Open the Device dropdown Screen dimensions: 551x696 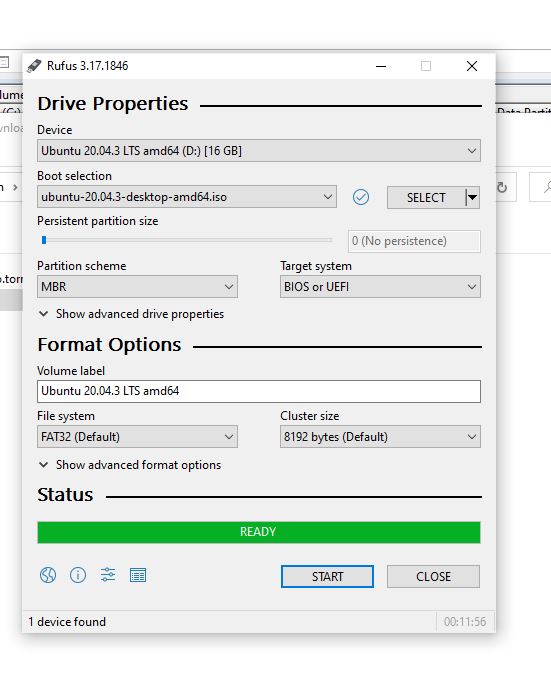[258, 151]
